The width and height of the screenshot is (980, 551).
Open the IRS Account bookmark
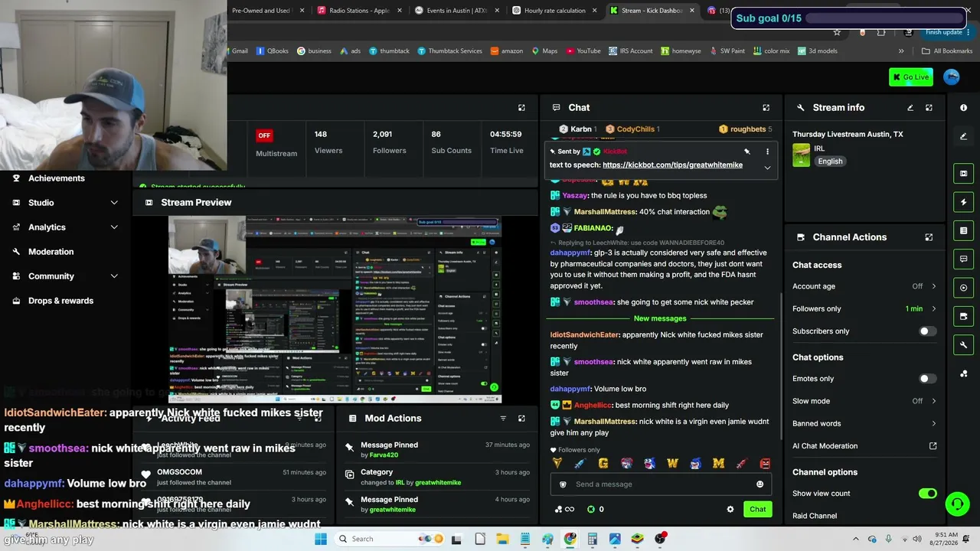coord(631,51)
